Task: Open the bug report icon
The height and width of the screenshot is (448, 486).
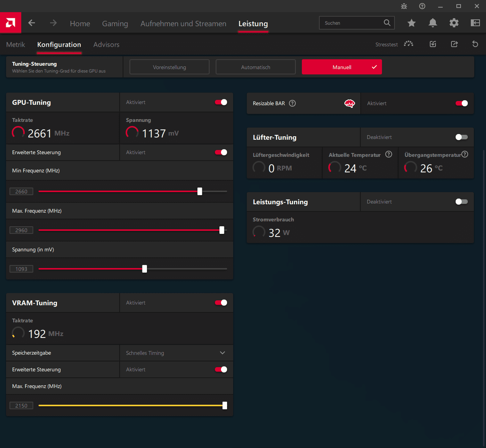Action: coord(404,6)
